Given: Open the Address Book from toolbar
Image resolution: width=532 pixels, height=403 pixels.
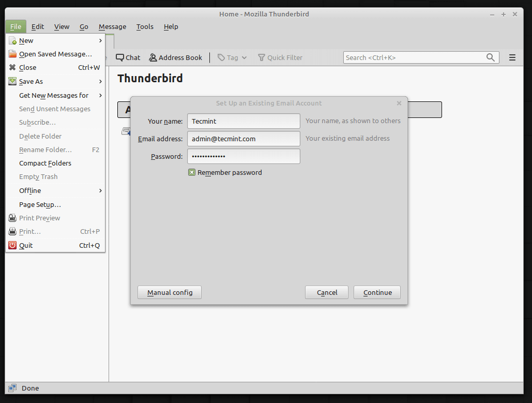Looking at the screenshot, I should tap(175, 57).
